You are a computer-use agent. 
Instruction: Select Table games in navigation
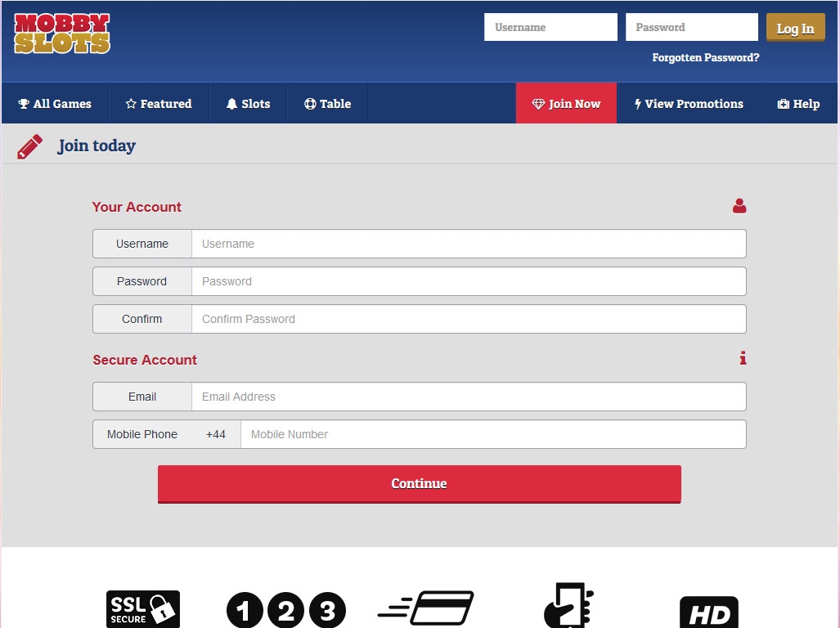(x=327, y=104)
